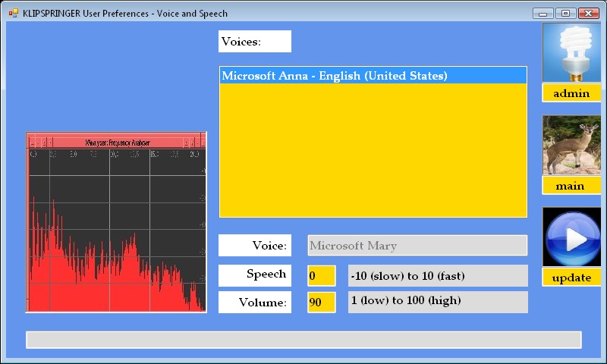This screenshot has width=607, height=364.
Task: Minimize the KLIPSPRINGER preferences window
Action: click(543, 14)
